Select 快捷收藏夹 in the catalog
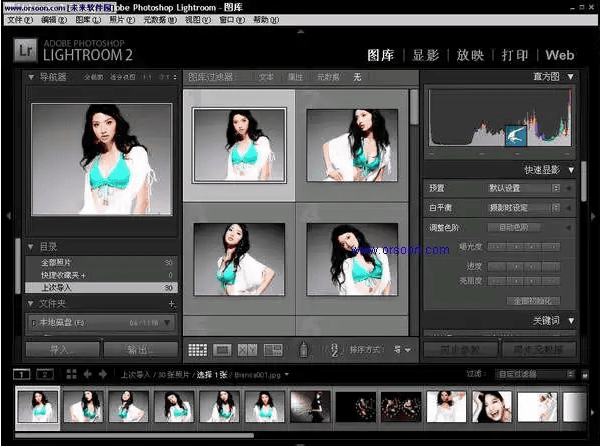600x446 pixels. point(101,275)
